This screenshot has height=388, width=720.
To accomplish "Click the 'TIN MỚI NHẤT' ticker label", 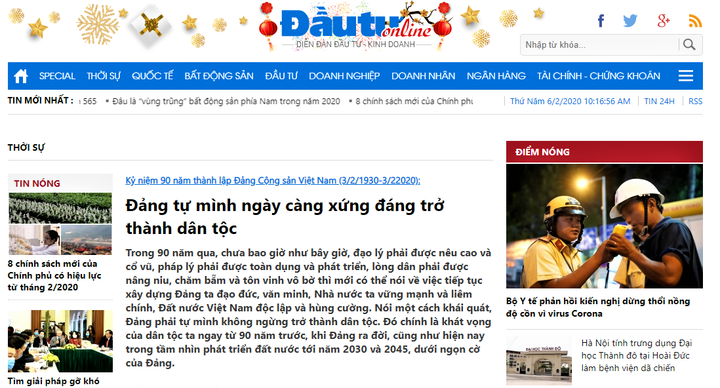I will 40,100.
